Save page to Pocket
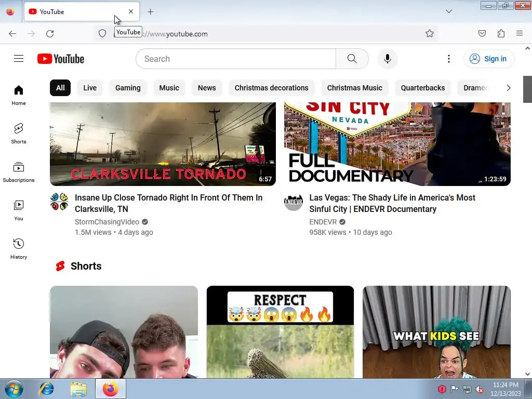Viewport: 532px width, 399px height. point(482,34)
